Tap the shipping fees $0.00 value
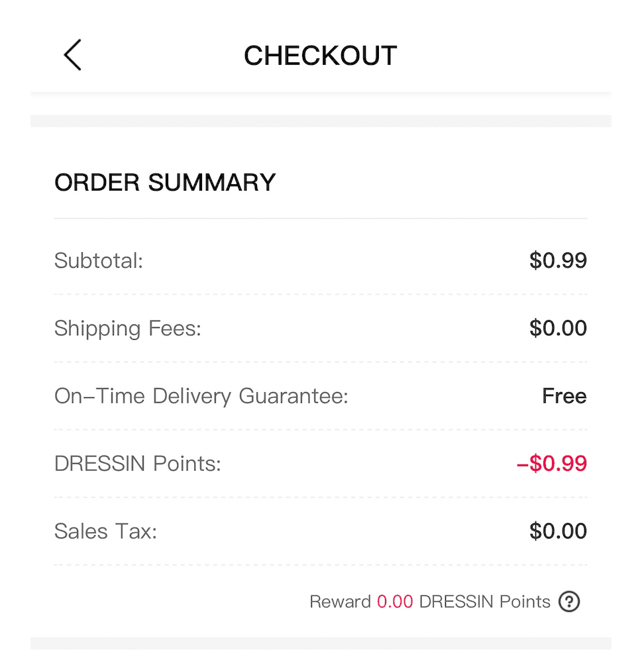644x669 pixels. [x=558, y=328]
